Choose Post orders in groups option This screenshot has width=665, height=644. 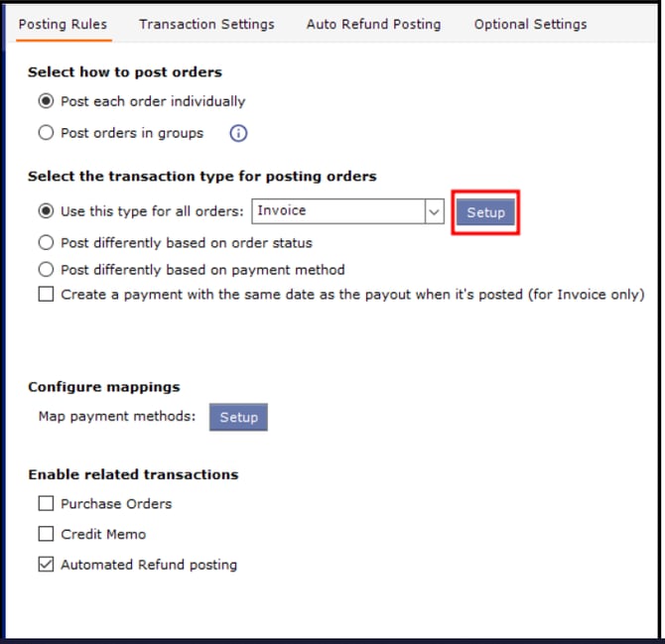(45, 133)
